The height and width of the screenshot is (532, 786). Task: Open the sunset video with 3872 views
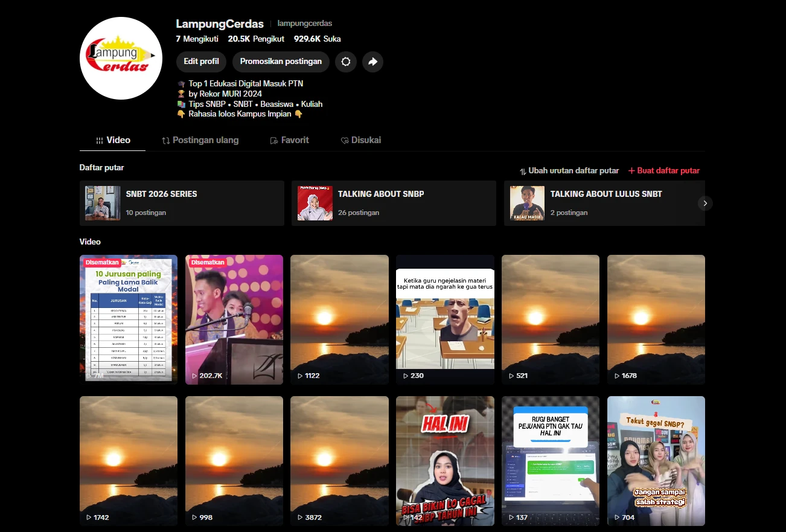click(339, 461)
